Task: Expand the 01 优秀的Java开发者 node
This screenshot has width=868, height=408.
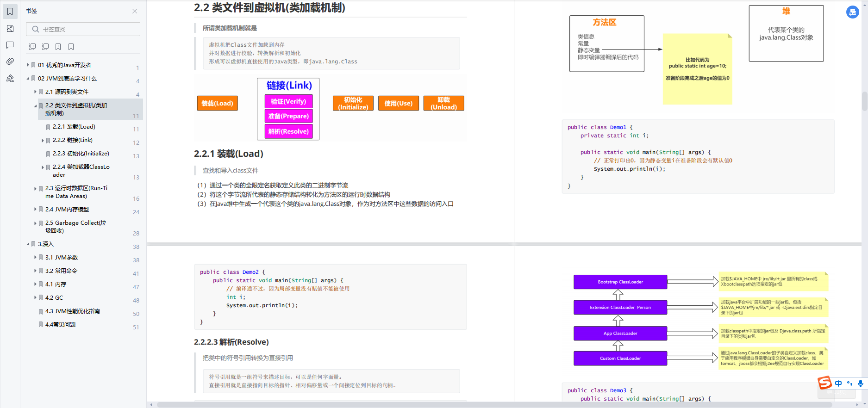Action: tap(28, 65)
